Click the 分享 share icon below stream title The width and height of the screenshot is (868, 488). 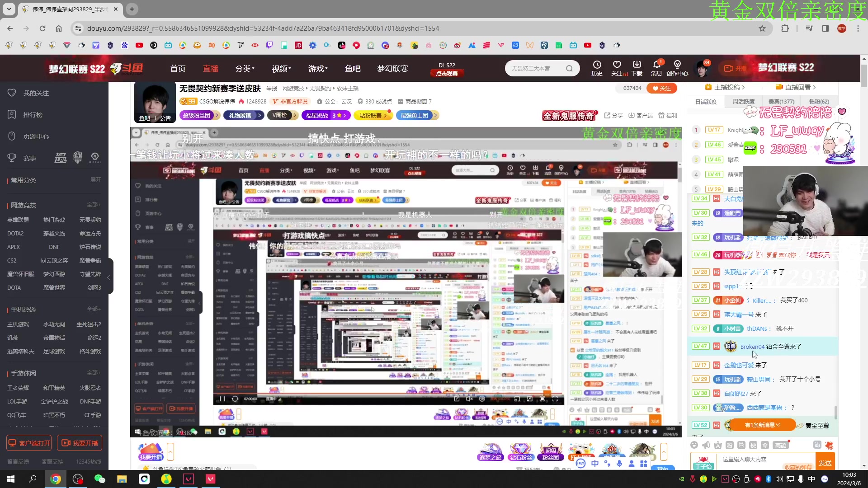pyautogui.click(x=613, y=115)
